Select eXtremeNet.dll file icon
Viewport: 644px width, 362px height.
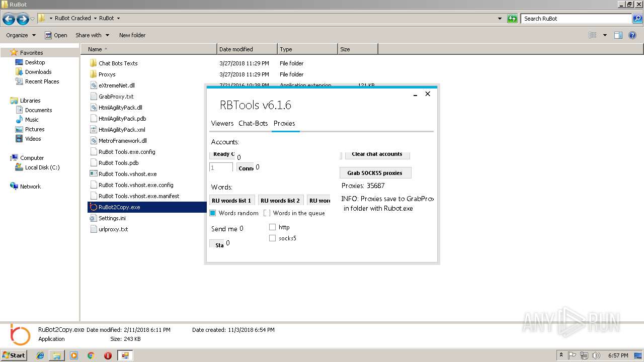coord(93,85)
